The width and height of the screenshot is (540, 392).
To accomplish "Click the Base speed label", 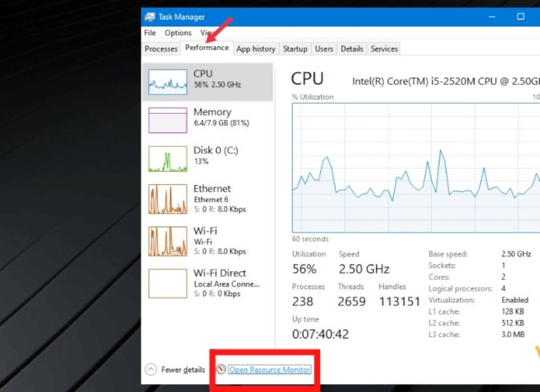I will pyautogui.click(x=448, y=254).
